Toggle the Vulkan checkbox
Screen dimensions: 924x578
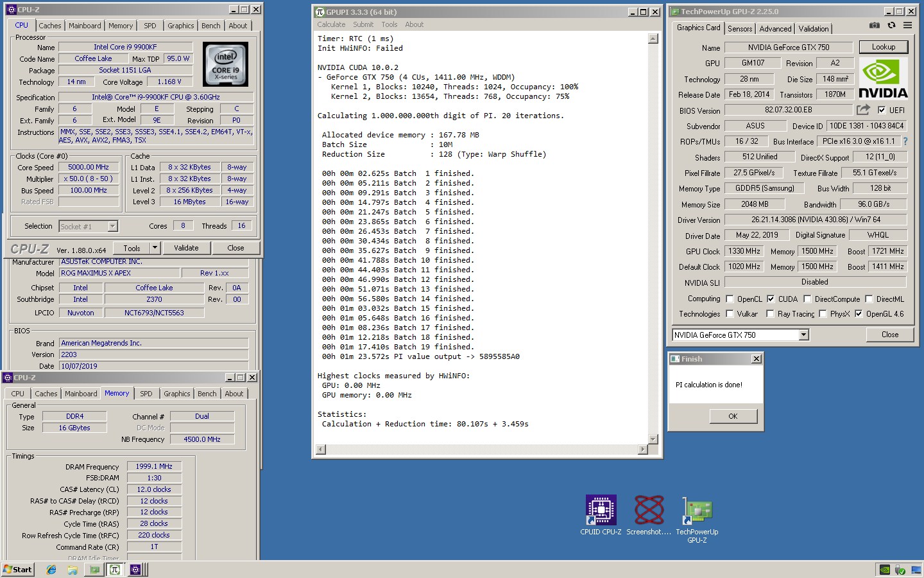pos(730,313)
